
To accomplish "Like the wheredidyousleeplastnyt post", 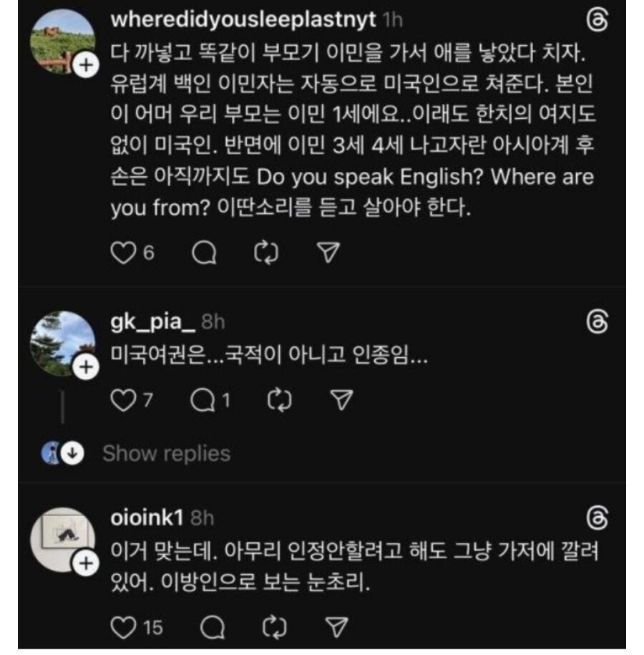I will pos(125,252).
